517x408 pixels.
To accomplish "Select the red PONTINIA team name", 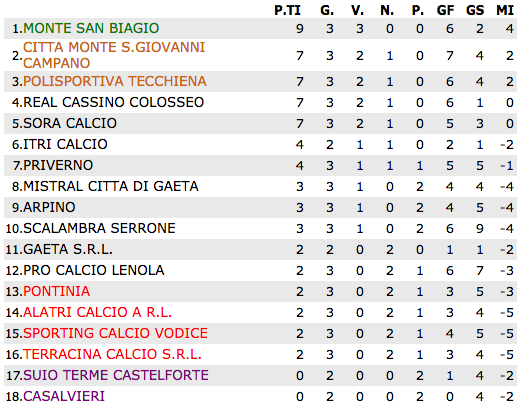I will (56, 291).
